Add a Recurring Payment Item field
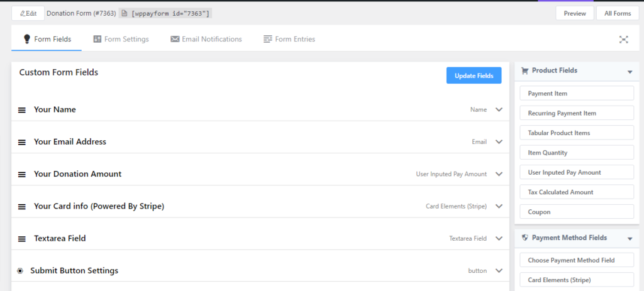Viewport: 644px width, 291px height. coord(577,113)
